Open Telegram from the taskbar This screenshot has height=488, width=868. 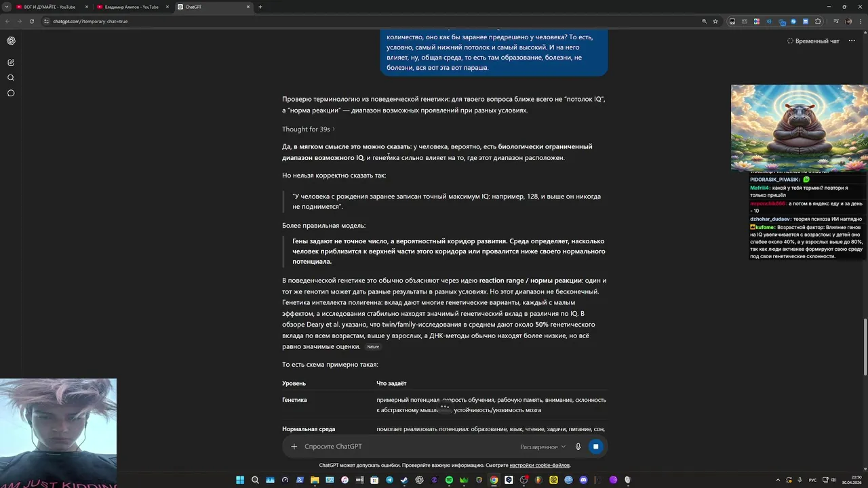point(389,480)
